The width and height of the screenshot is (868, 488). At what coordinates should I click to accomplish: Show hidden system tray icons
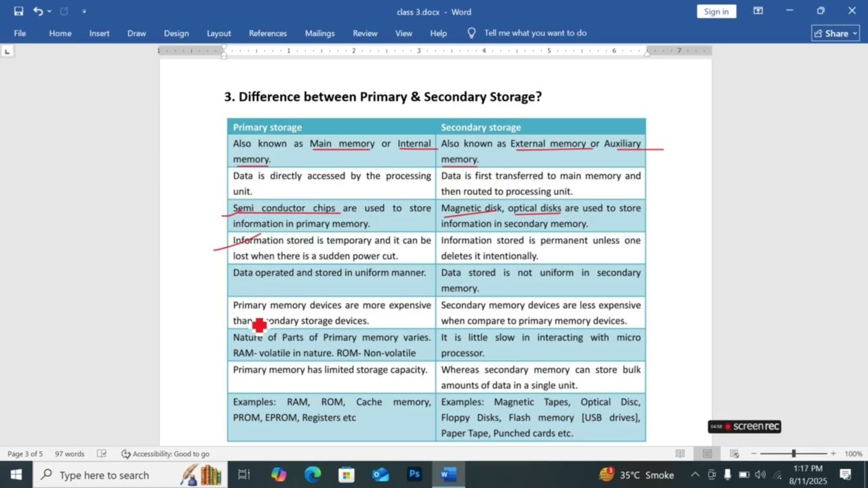[695, 475]
